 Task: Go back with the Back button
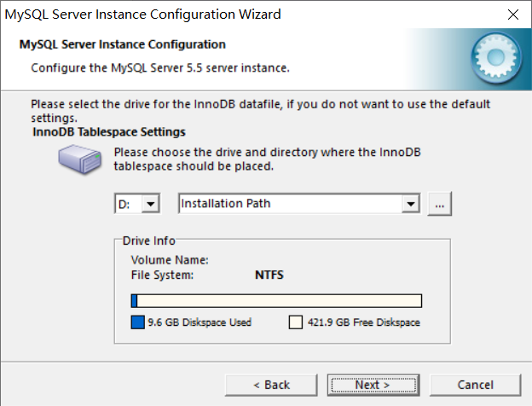click(271, 385)
